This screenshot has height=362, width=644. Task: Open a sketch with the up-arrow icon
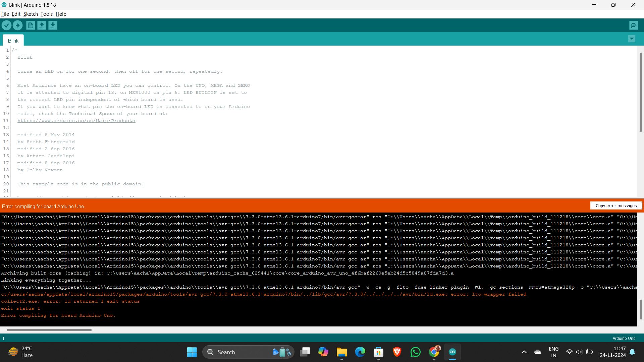pyautogui.click(x=42, y=25)
